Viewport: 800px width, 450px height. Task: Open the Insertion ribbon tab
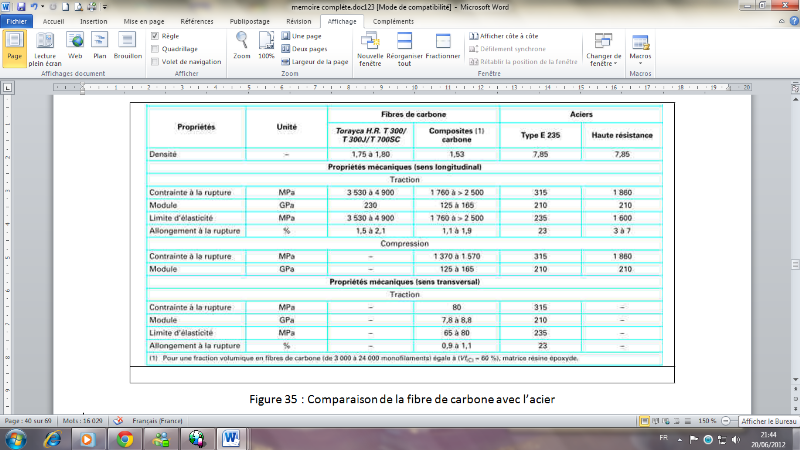[x=94, y=19]
